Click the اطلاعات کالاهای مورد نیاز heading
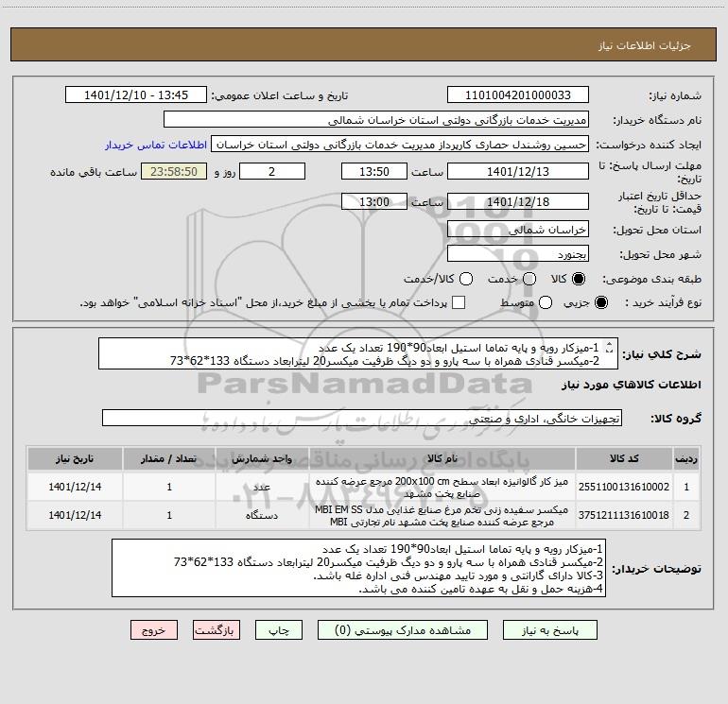The image size is (728, 704). tap(632, 385)
